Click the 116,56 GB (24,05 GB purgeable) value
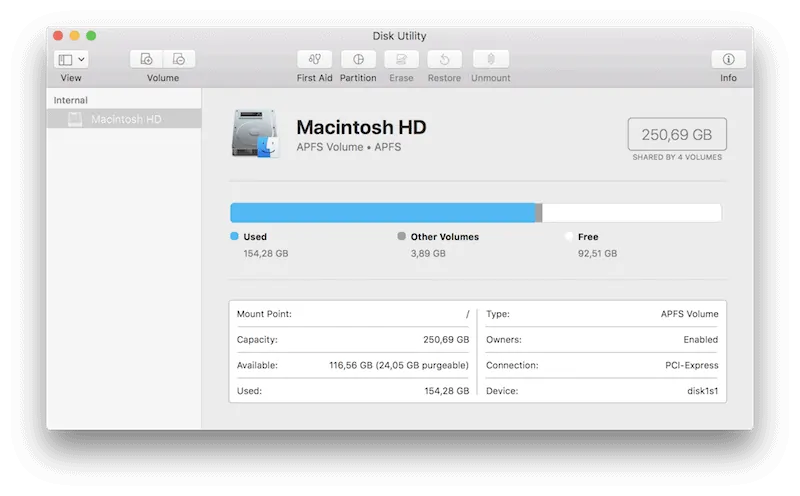This screenshot has width=800, height=496. (399, 365)
